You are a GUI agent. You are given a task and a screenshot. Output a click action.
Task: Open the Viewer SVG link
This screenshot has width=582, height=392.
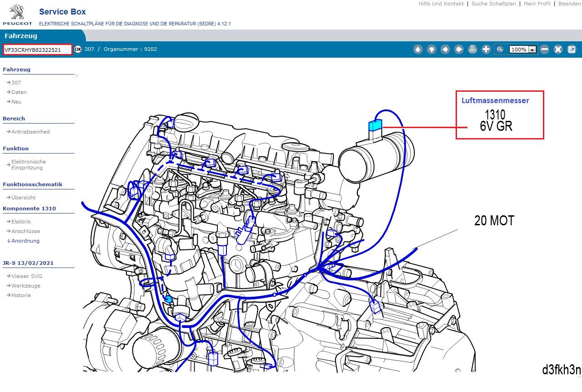coord(26,276)
